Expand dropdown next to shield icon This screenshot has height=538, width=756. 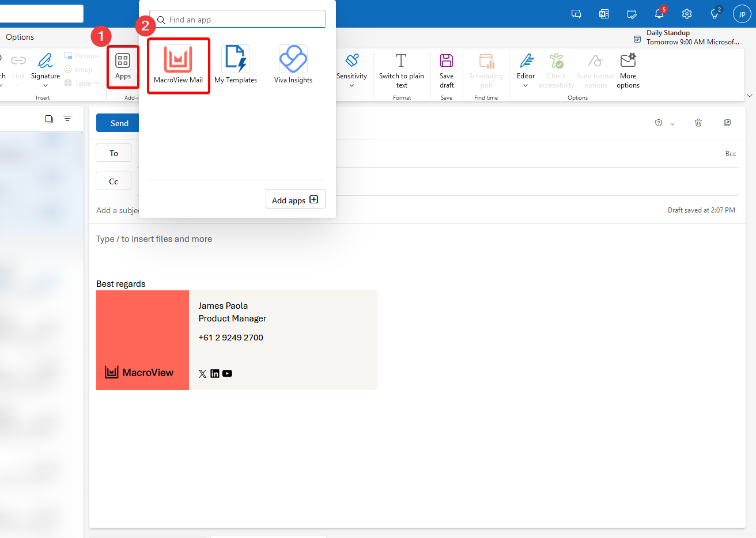(672, 123)
